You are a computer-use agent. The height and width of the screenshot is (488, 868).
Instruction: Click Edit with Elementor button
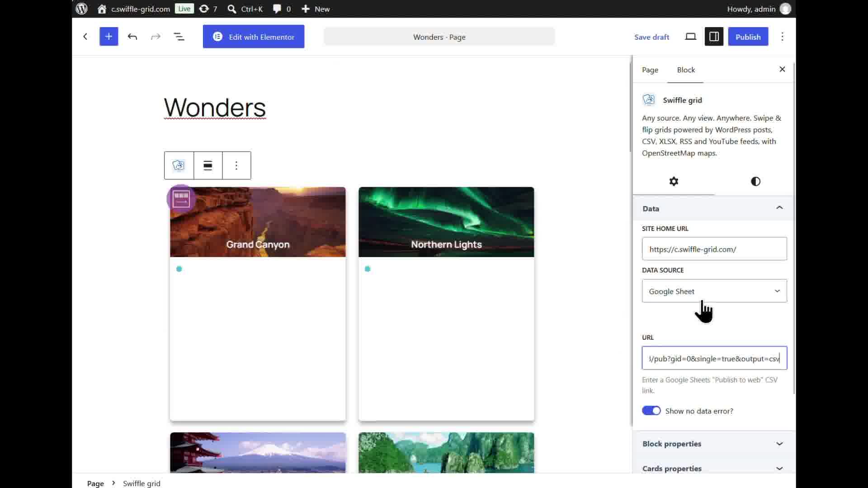click(x=254, y=37)
